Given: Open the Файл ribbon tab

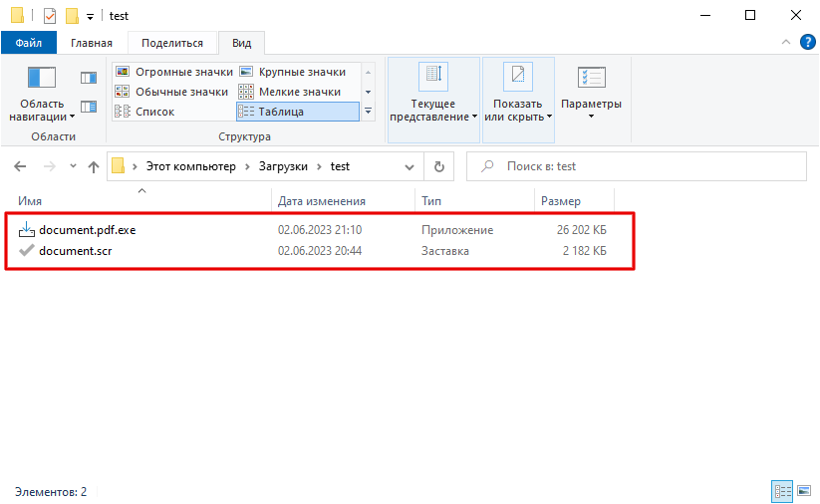Looking at the screenshot, I should [x=29, y=43].
